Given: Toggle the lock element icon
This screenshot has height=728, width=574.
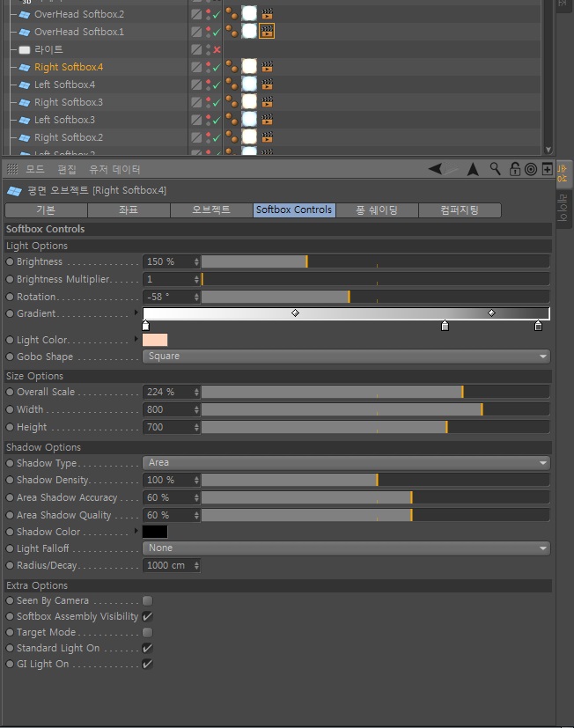Looking at the screenshot, I should click(514, 168).
